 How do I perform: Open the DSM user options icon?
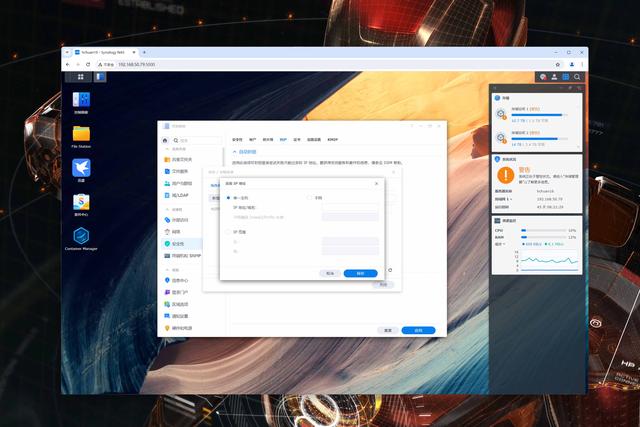click(x=554, y=77)
